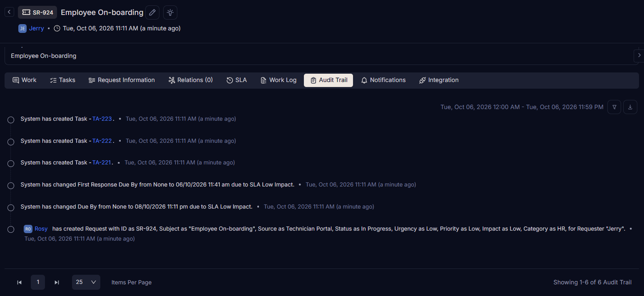Click the lightbulb suggestion icon
The image size is (644, 296).
click(x=170, y=12)
